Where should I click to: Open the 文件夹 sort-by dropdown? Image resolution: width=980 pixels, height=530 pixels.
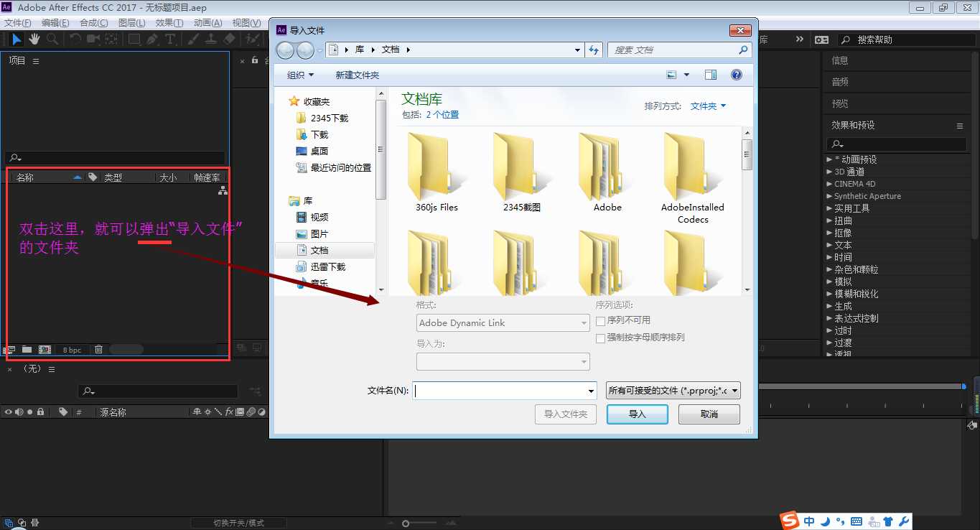tap(708, 106)
